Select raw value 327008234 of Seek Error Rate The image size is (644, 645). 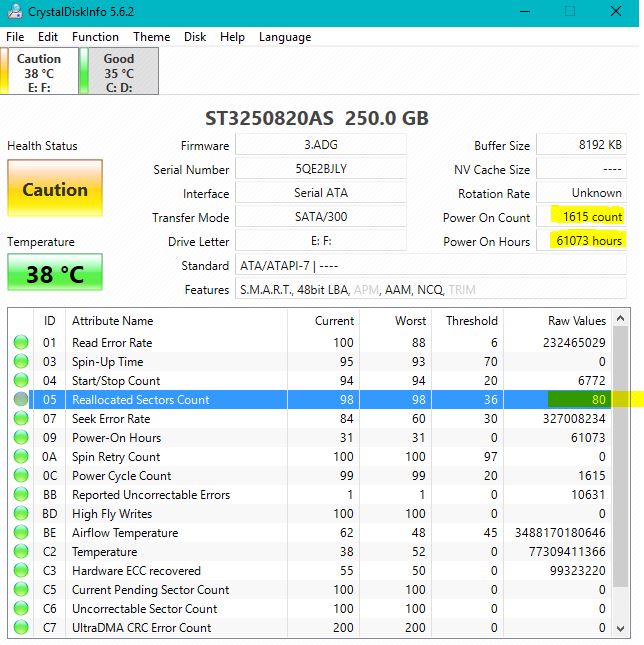pyautogui.click(x=574, y=418)
